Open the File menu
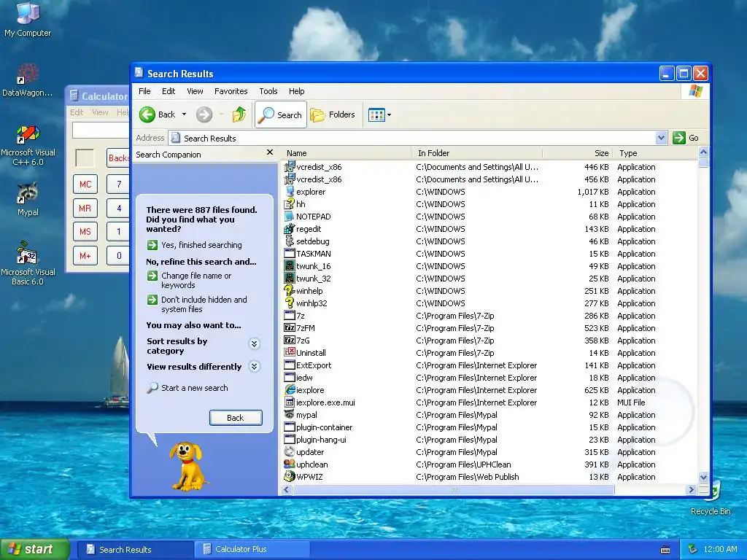 tap(144, 91)
